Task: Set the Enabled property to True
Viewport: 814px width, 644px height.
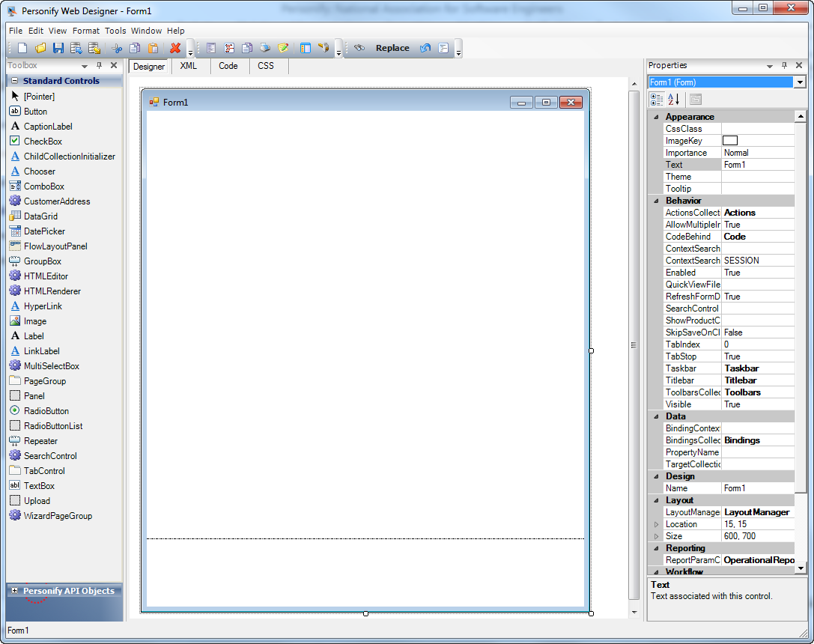Action: pos(758,272)
